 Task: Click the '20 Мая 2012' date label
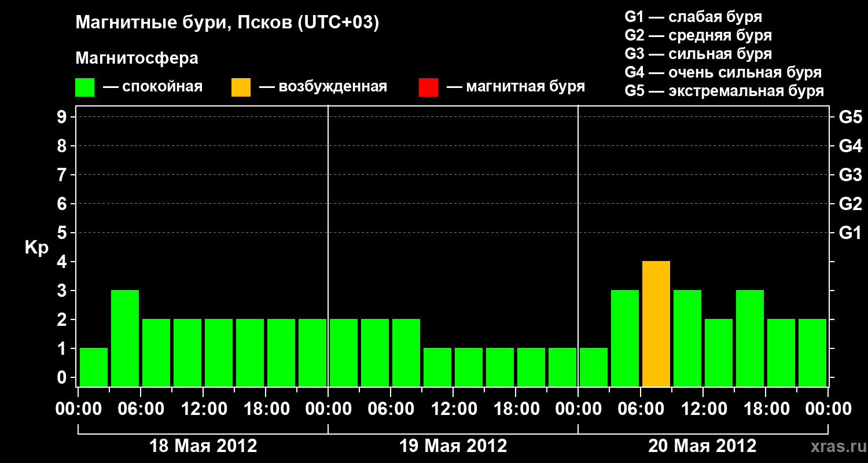coord(702,446)
